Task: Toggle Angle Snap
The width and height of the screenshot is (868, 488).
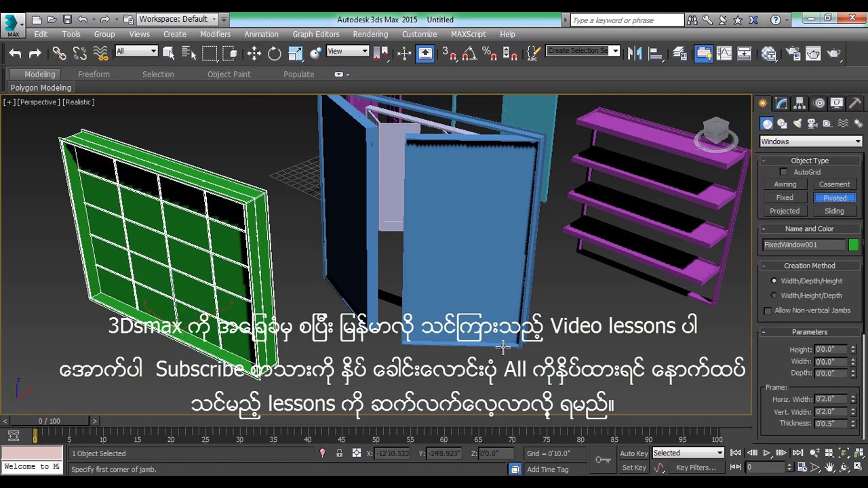Action: [469, 53]
